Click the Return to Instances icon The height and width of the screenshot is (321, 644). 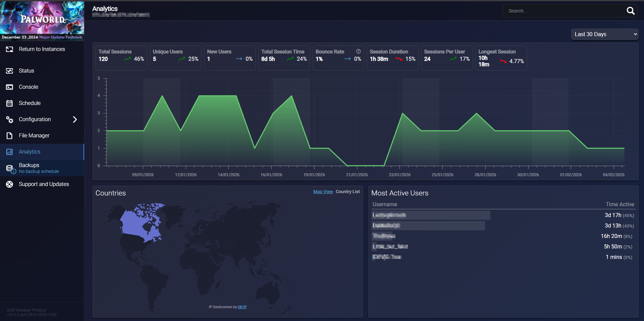[x=9, y=49]
